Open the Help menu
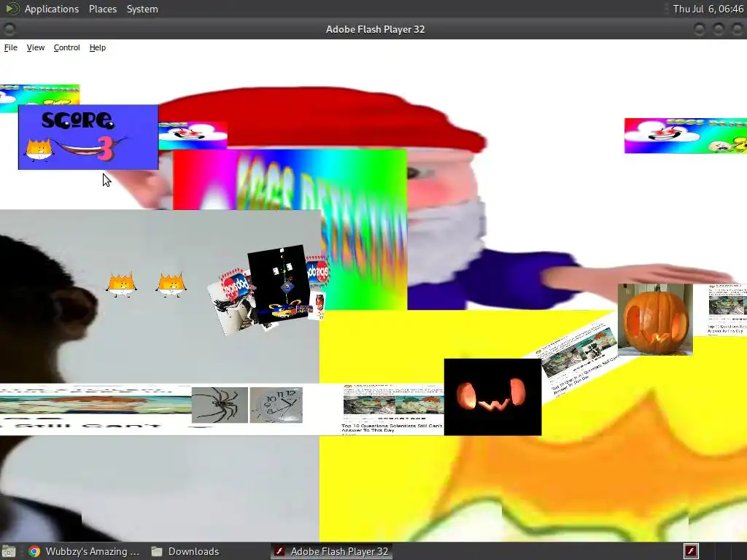747x560 pixels. pos(98,47)
